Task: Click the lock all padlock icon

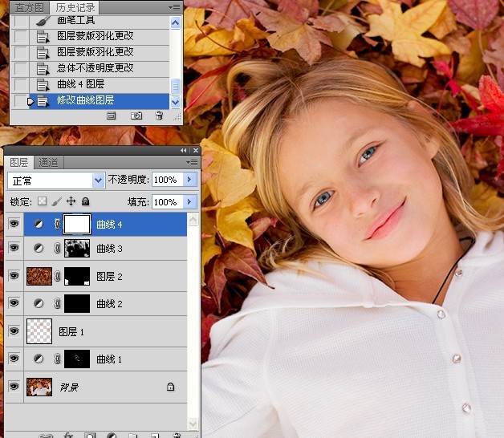Action: (x=86, y=201)
